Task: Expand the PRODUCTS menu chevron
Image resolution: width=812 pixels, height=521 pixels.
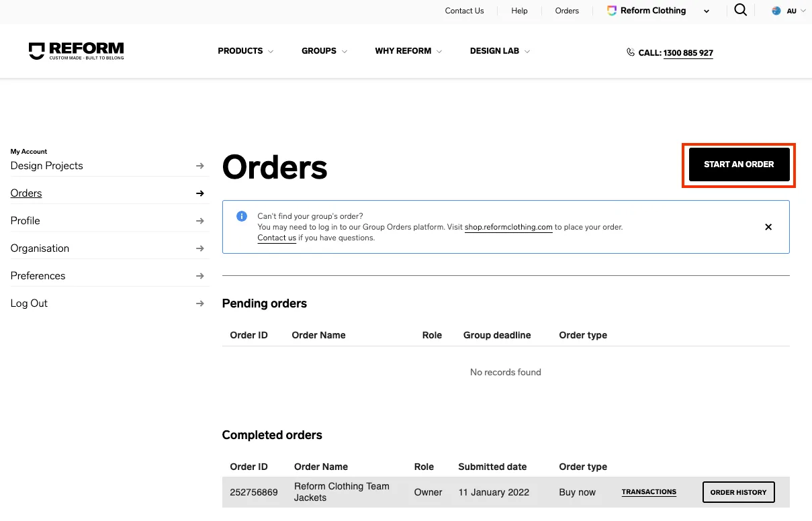Action: coord(271,52)
